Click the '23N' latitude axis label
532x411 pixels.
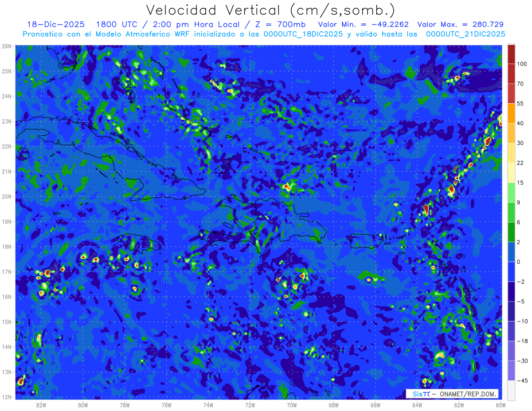[x=7, y=121]
